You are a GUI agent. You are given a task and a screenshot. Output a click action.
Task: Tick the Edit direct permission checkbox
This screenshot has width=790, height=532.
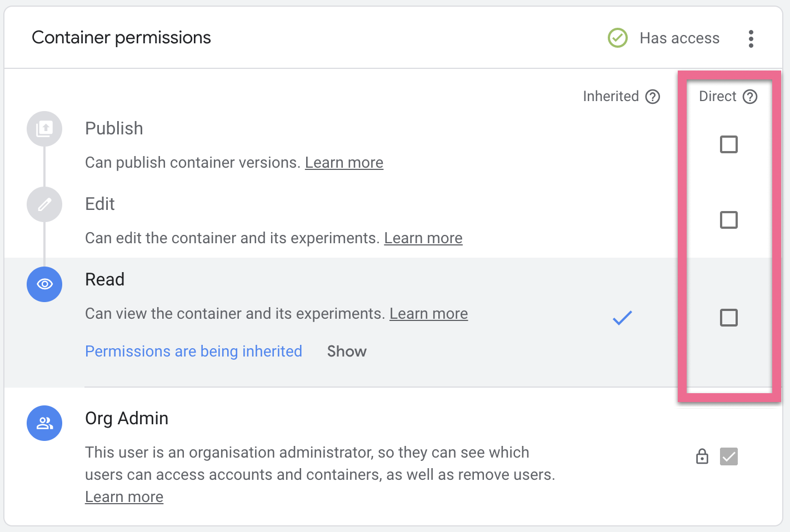pyautogui.click(x=728, y=220)
